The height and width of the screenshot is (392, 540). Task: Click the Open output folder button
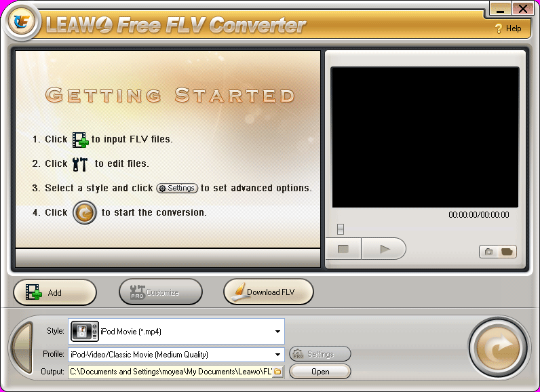320,372
